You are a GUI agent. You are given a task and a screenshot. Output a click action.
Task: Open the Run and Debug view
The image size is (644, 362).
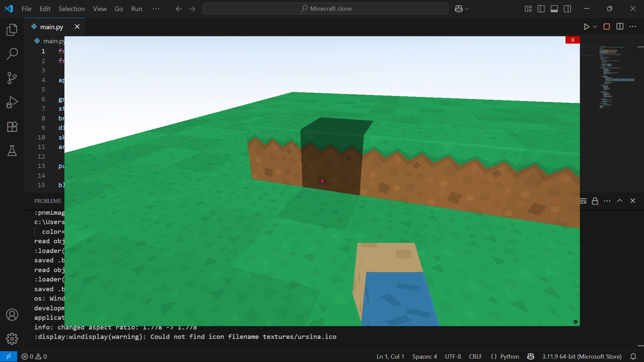(x=12, y=102)
